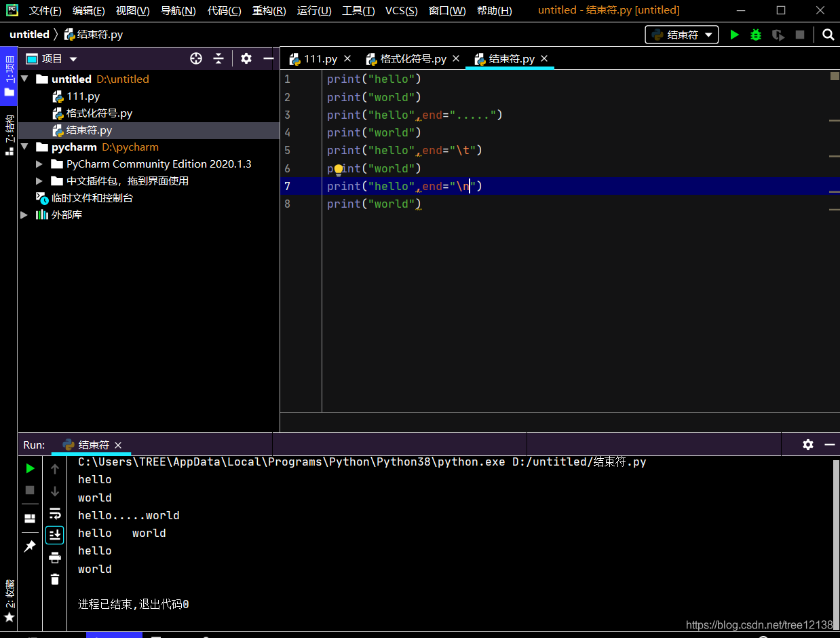The width and height of the screenshot is (840, 638).
Task: Click the intention light bulb on line 6
Action: coord(339,170)
